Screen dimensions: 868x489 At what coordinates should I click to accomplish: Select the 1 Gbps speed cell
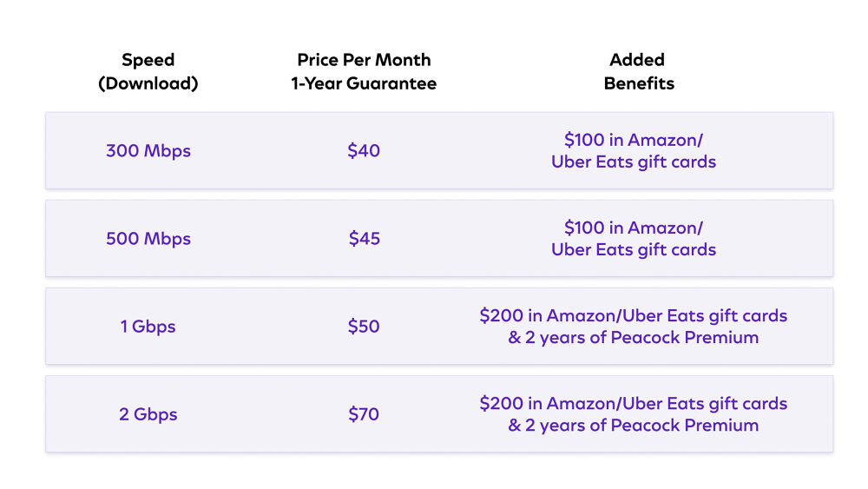point(148,327)
